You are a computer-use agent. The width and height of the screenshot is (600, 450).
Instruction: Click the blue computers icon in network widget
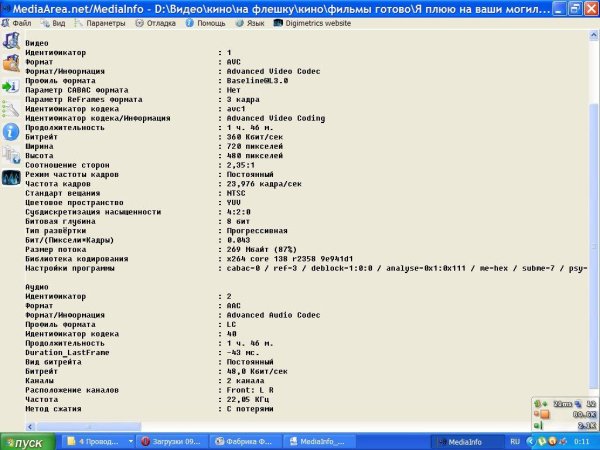[x=578, y=404]
